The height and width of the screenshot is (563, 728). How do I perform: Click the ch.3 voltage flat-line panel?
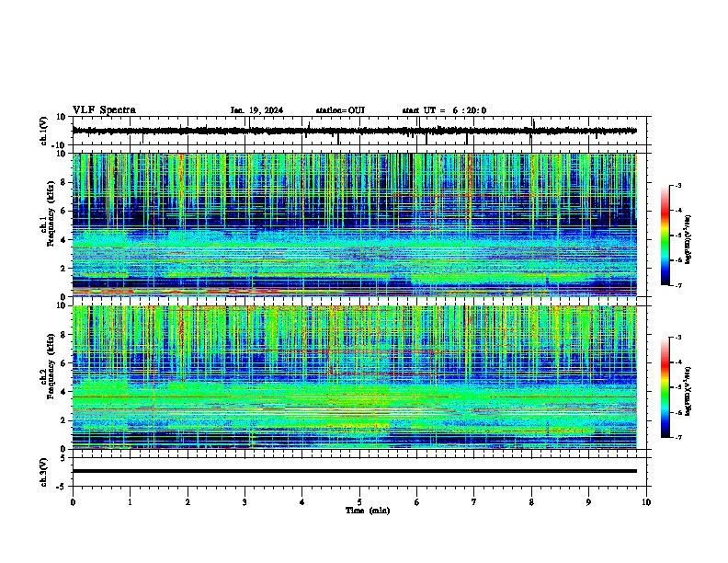(x=361, y=472)
